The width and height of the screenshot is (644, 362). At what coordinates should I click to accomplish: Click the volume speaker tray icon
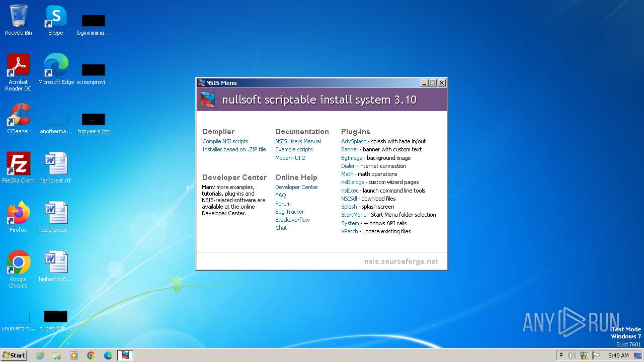click(x=572, y=355)
